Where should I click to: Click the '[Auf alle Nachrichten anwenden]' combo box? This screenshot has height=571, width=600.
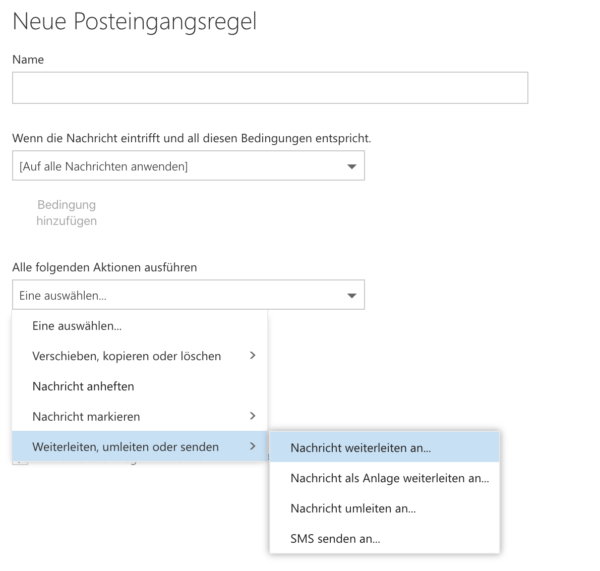pos(180,166)
